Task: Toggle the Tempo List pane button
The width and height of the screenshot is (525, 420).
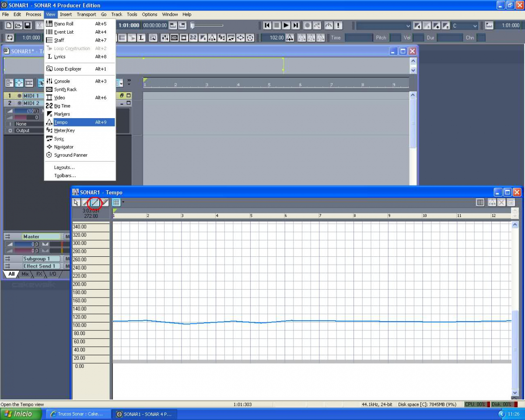Action: tap(480, 203)
